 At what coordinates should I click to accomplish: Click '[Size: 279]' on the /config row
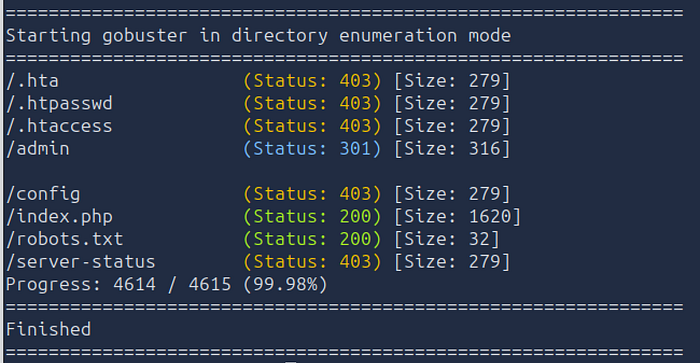pos(452,194)
